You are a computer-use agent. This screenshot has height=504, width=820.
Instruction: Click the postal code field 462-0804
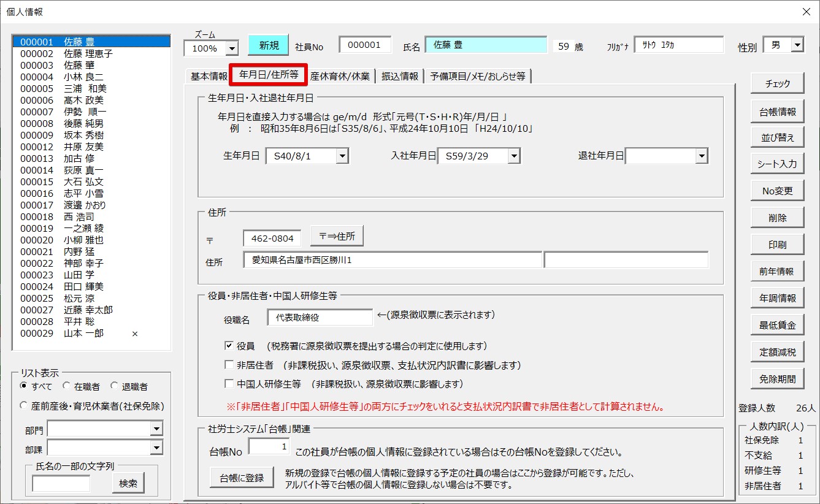click(x=272, y=238)
